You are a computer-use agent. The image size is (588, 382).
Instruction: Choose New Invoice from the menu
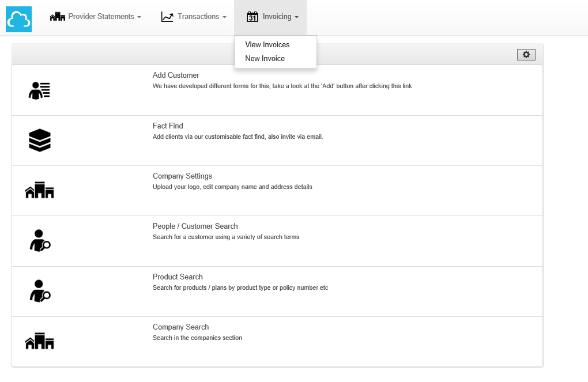click(x=265, y=58)
